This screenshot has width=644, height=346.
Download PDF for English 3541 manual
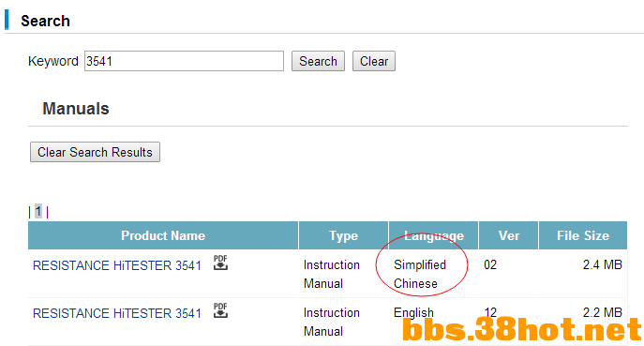click(x=220, y=310)
